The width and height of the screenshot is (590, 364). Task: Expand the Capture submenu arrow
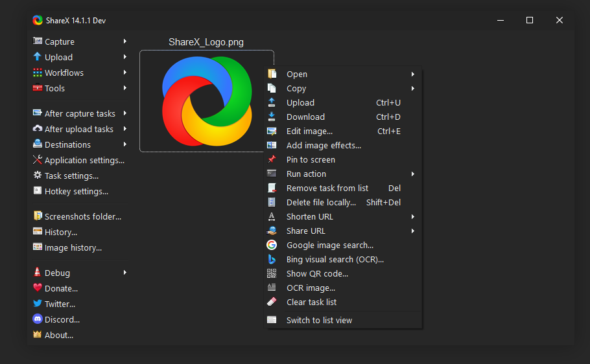point(125,41)
